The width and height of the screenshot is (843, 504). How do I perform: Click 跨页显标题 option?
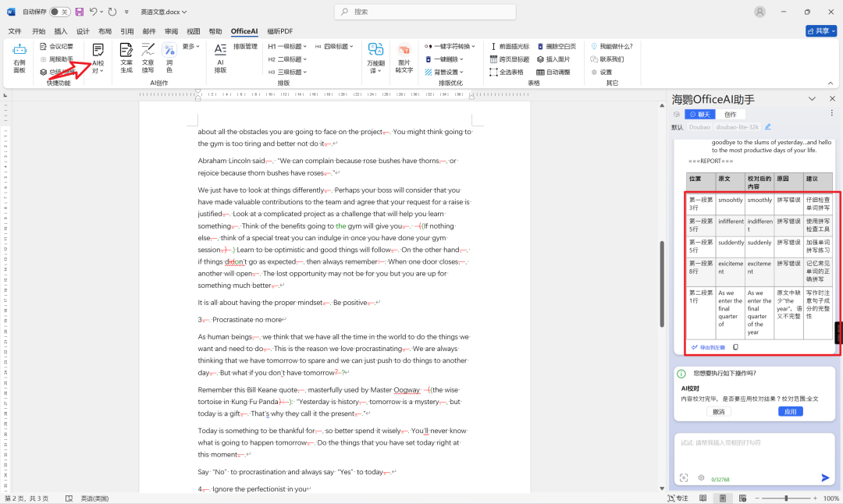(x=510, y=59)
